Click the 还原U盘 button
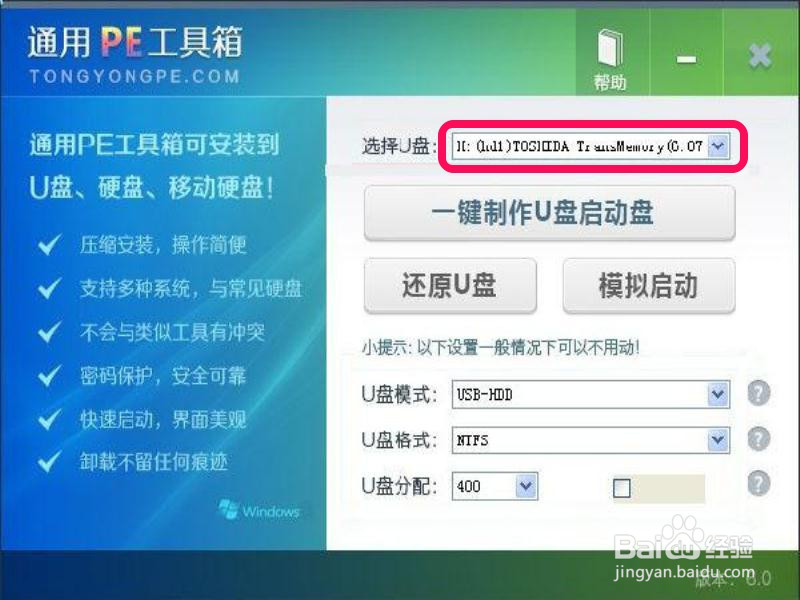Image resolution: width=800 pixels, height=600 pixels. (450, 285)
